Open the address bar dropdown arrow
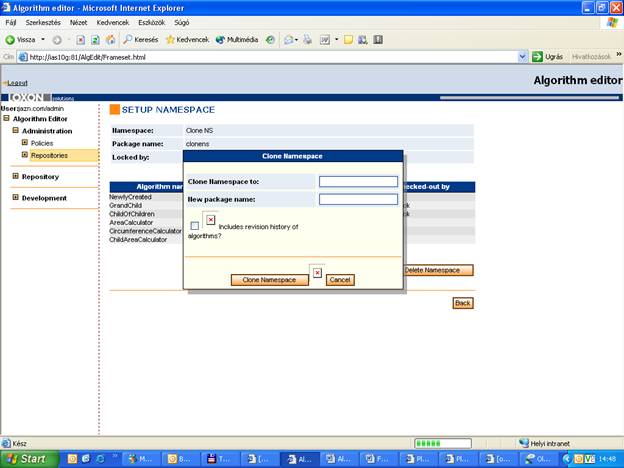 pos(523,57)
